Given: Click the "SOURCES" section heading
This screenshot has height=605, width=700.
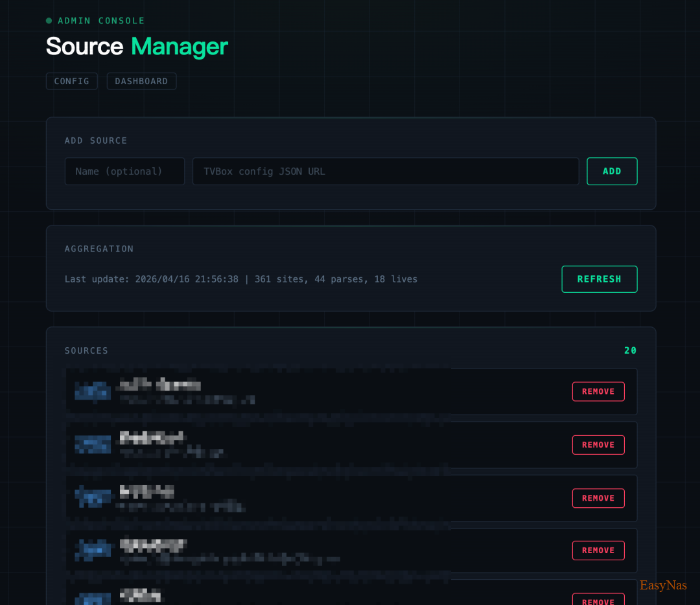Looking at the screenshot, I should [x=87, y=350].
